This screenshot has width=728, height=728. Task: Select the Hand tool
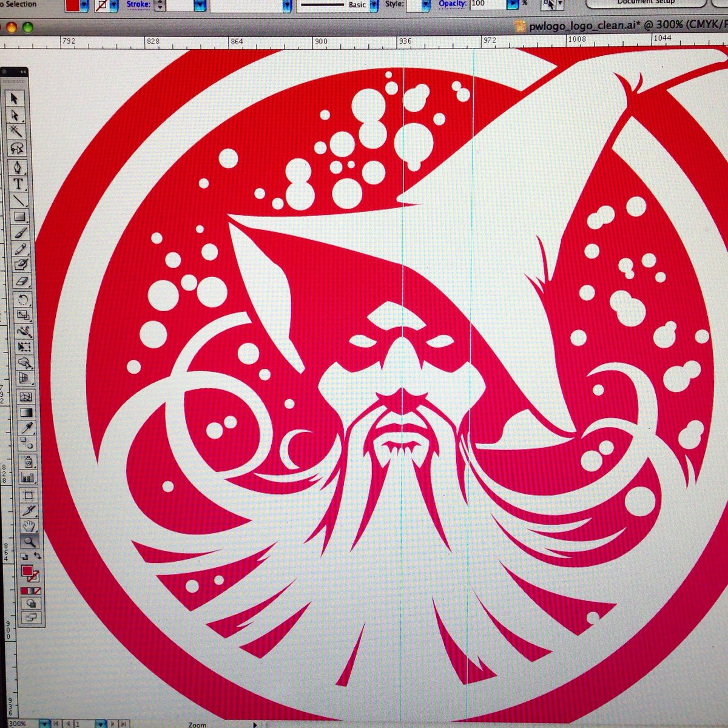coord(29,526)
